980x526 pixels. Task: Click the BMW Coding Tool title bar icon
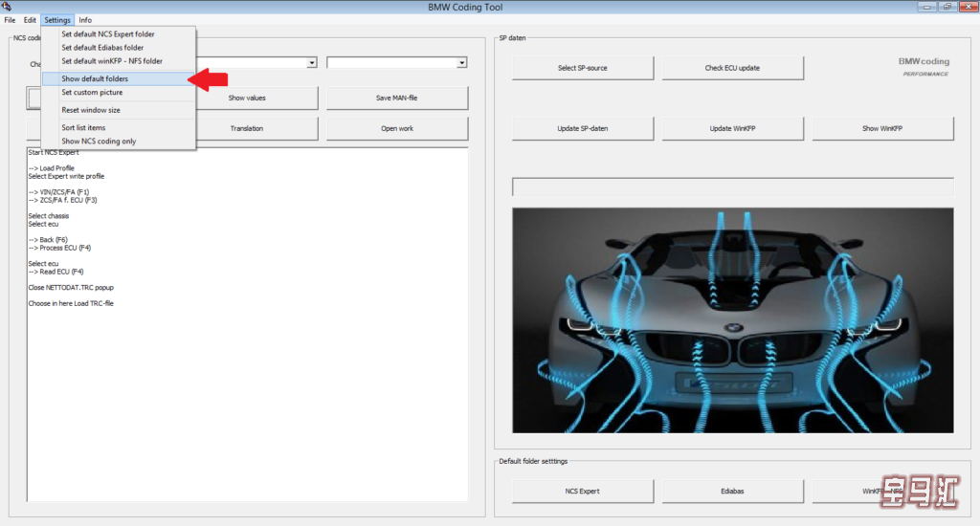pos(7,7)
